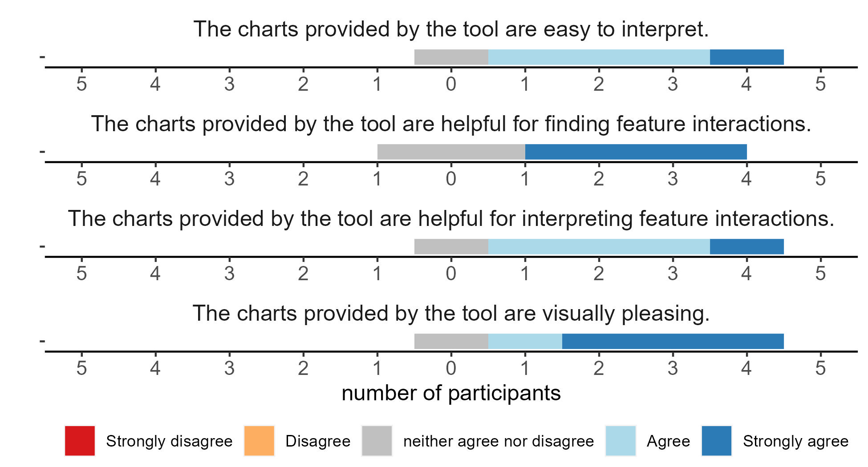Click dark blue segment in 'interpreting feature interactions' chart
The width and height of the screenshot is (868, 467).
coord(747,247)
